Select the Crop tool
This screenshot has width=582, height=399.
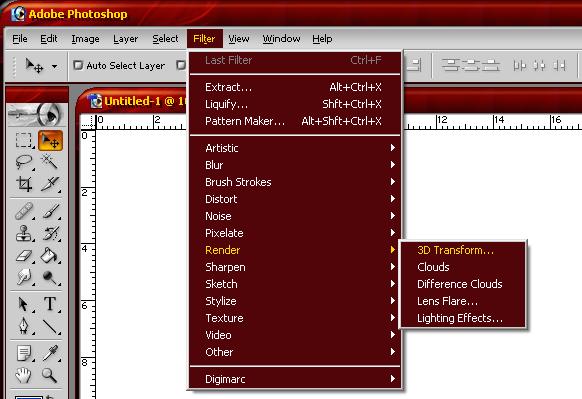(24, 184)
